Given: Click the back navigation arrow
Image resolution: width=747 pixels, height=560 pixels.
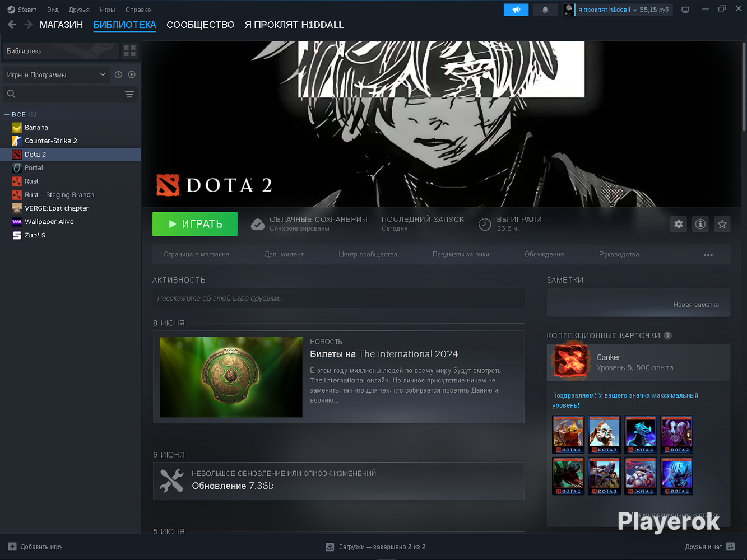Looking at the screenshot, I should pyautogui.click(x=12, y=25).
